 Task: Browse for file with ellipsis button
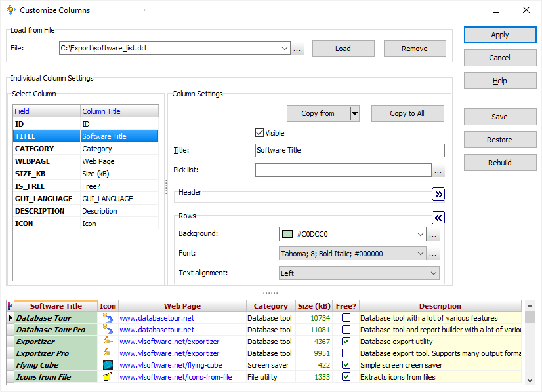pos(298,49)
